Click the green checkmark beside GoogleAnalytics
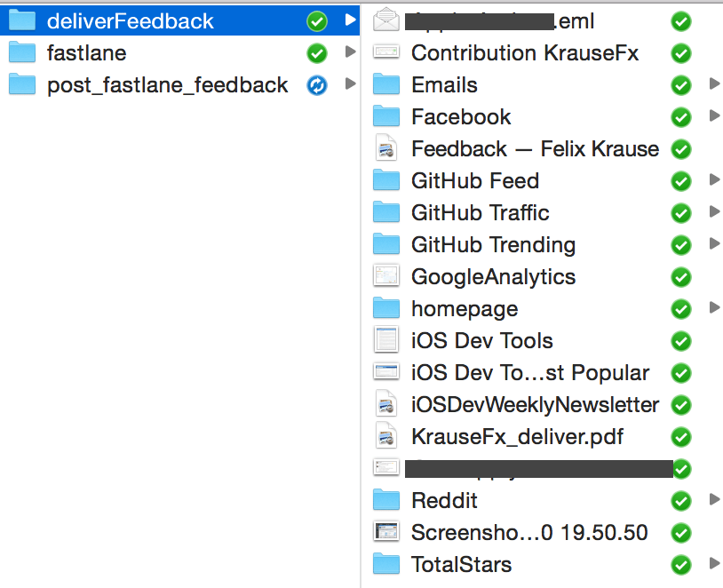723x588 pixels. click(681, 277)
